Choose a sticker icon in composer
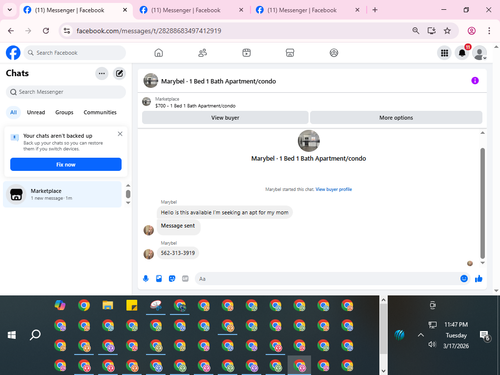Screen dimensions: 500x375 pos(172,278)
